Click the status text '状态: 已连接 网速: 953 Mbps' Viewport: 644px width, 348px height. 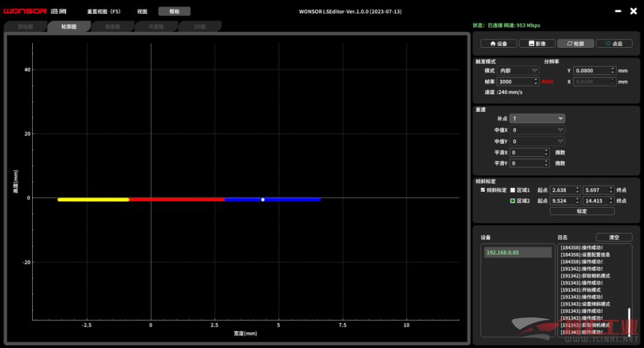pyautogui.click(x=506, y=26)
